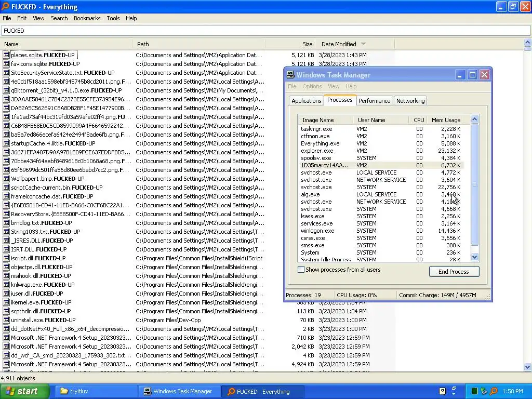Enable Show processes from all users
This screenshot has width=532, height=399.
[301, 270]
